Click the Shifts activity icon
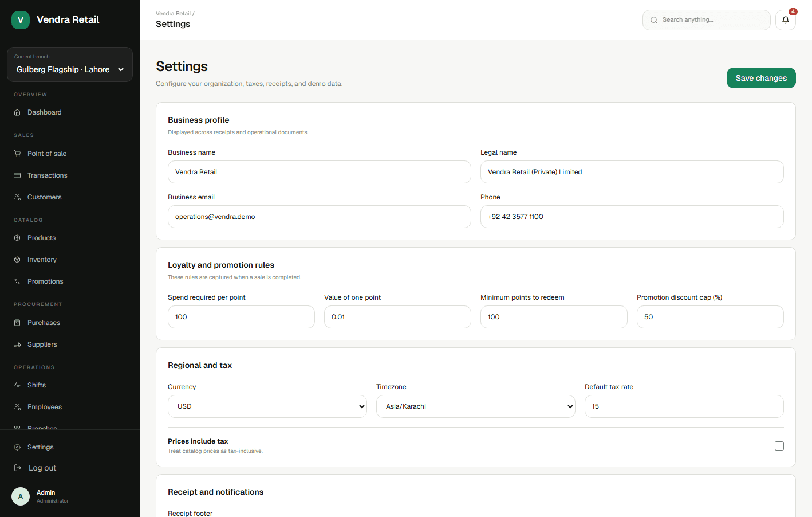 [17, 385]
